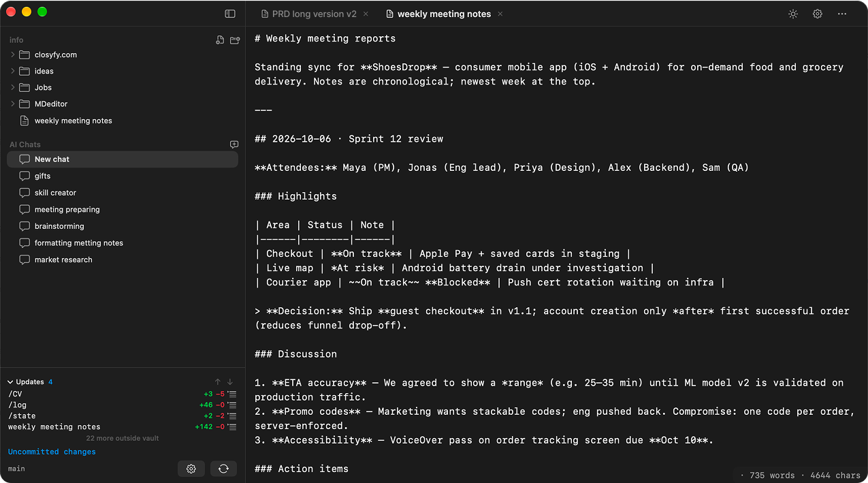Switch to PRD long version v2 tab
The width and height of the screenshot is (868, 483).
[x=314, y=14]
